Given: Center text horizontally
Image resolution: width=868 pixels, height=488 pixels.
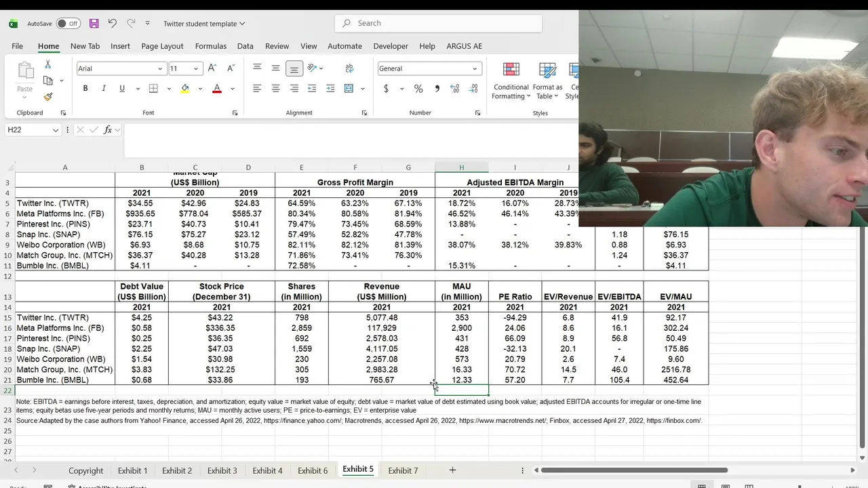Looking at the screenshot, I should point(275,89).
